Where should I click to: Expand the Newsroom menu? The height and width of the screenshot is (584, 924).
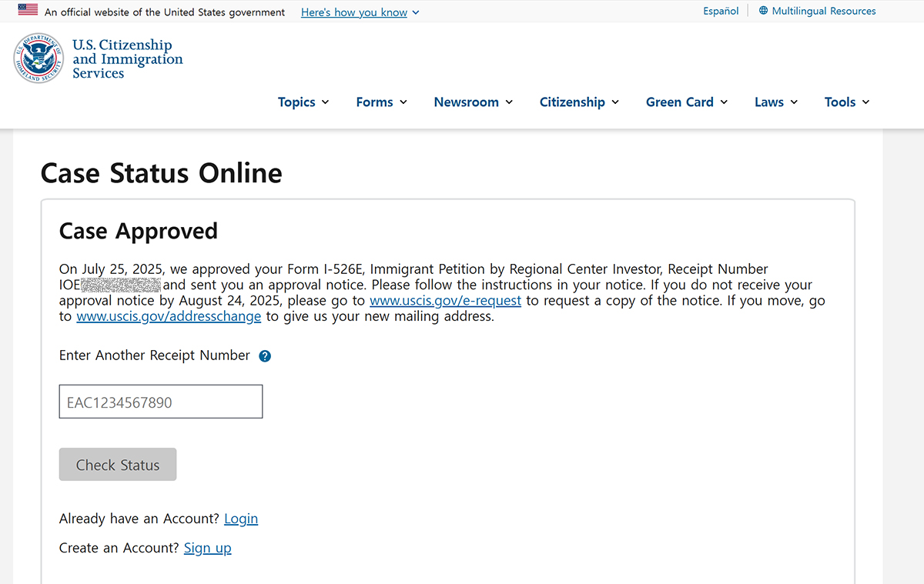coord(474,102)
